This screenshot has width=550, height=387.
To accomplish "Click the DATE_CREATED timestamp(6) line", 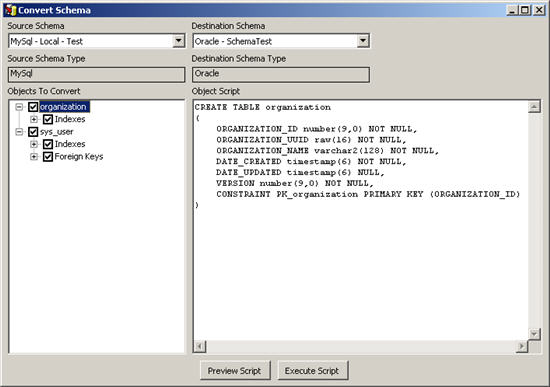I will 311,162.
